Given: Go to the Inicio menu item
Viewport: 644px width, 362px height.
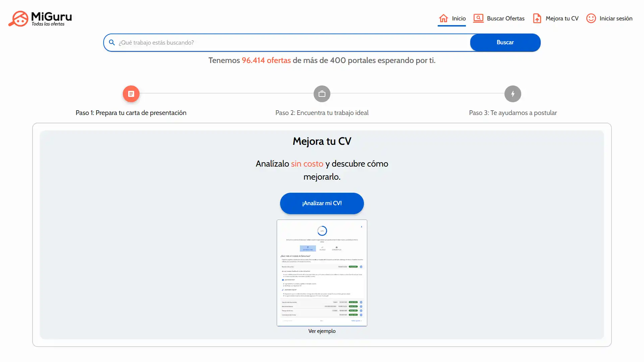Looking at the screenshot, I should pos(452,18).
